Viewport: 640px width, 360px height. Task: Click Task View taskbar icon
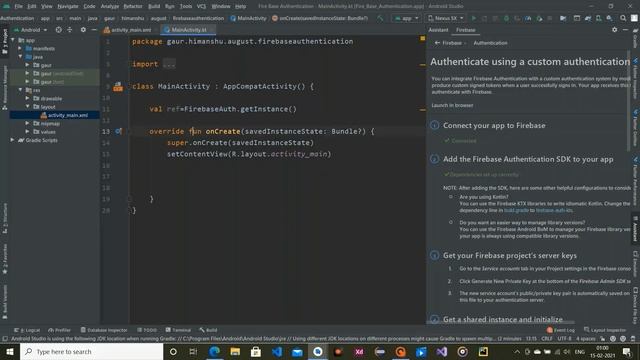(193, 351)
